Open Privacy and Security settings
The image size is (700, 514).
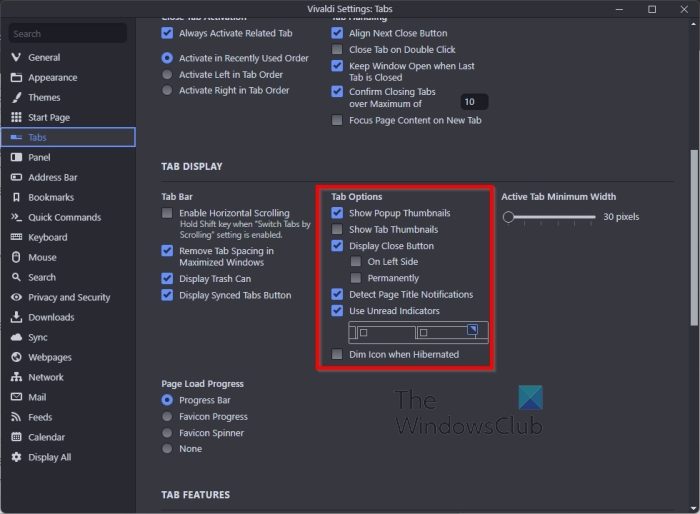click(x=69, y=297)
